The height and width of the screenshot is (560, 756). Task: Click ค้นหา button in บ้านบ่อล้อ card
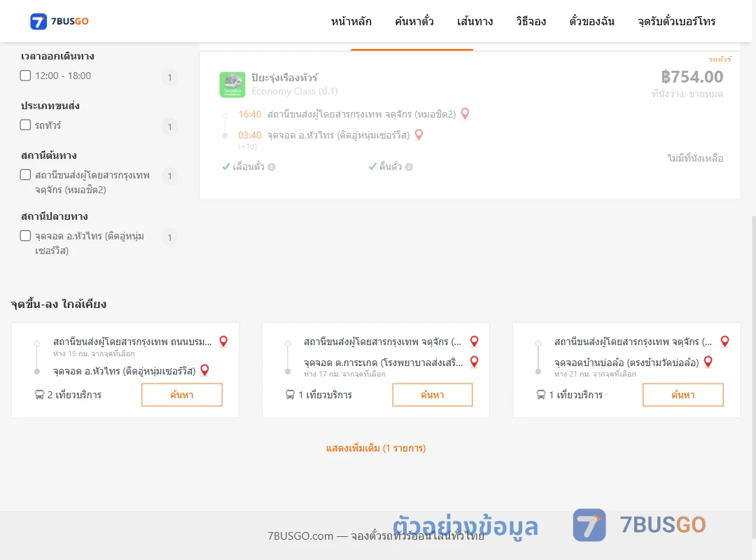click(x=683, y=395)
